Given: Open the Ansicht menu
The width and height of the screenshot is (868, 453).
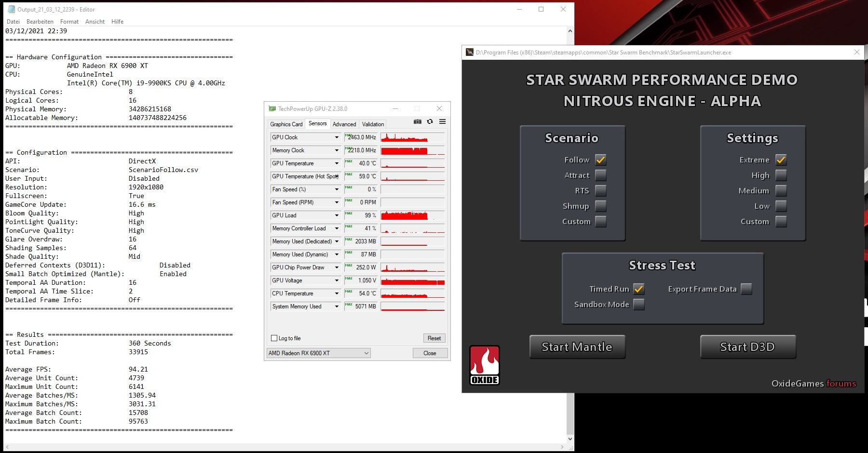Looking at the screenshot, I should tap(95, 22).
